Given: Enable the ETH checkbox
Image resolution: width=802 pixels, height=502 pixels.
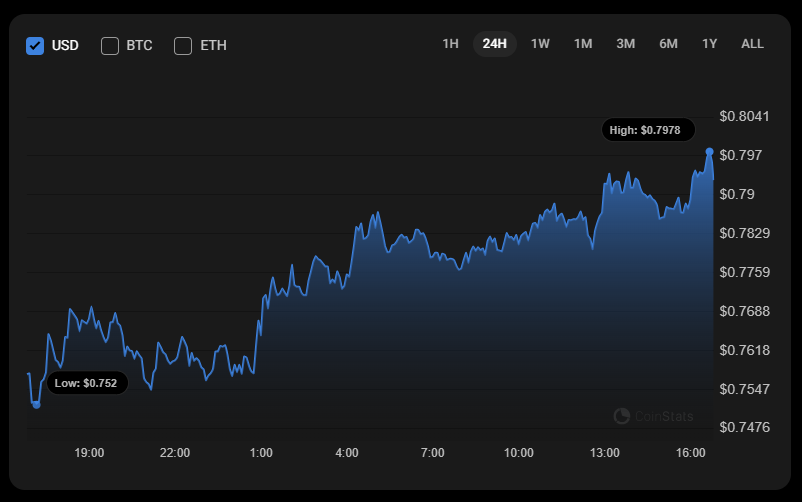Looking at the screenshot, I should click(x=183, y=45).
